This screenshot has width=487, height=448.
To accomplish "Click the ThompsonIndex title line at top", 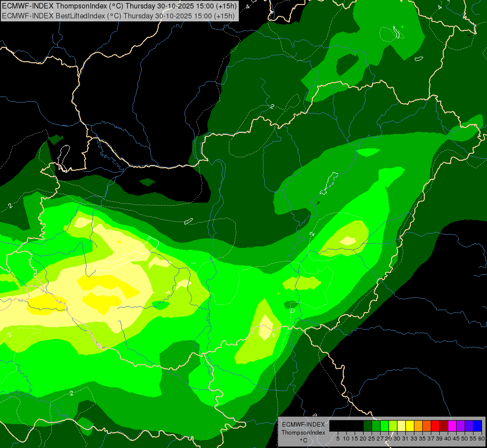I will coord(119,5).
